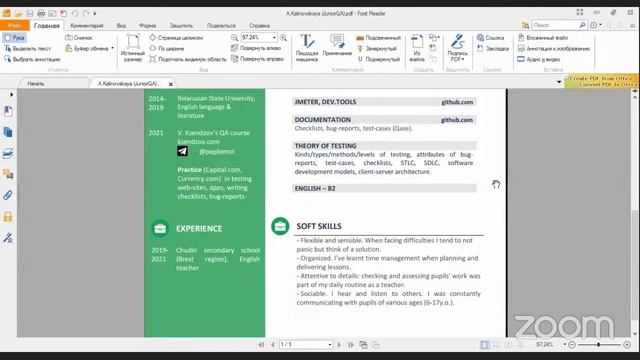The width and height of the screenshot is (640, 360).
Task: Click the magnifier search button in search box
Action: tap(582, 25)
